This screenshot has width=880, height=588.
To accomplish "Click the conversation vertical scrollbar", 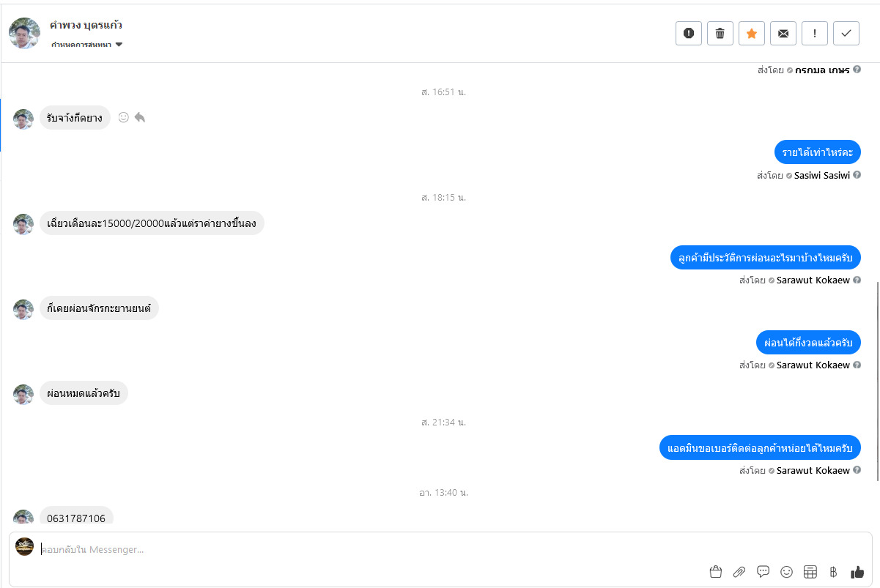I will point(877,381).
